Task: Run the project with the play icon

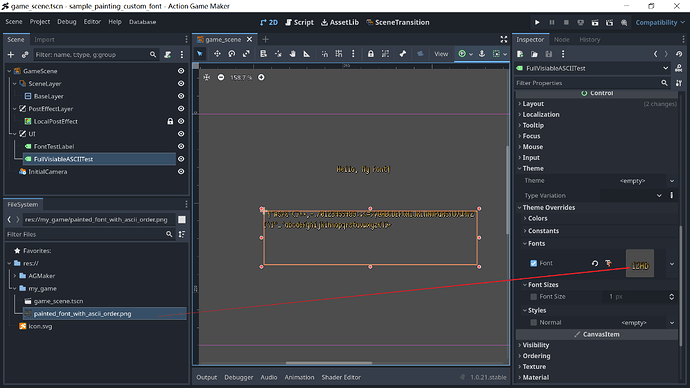Action: [537, 22]
